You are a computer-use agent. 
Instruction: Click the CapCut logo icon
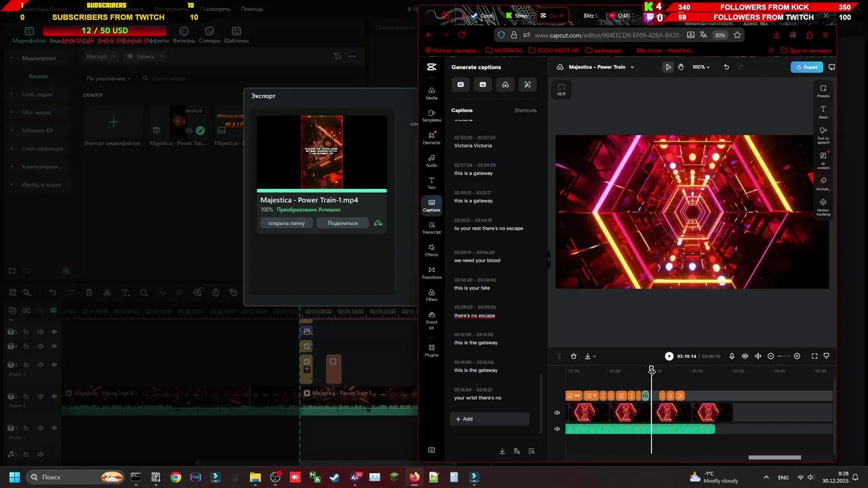431,67
